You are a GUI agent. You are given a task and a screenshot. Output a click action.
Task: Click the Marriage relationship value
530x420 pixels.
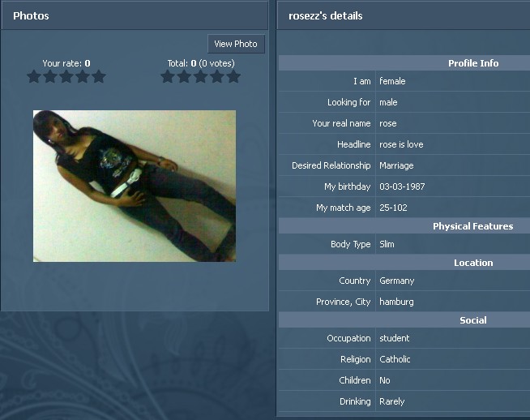[396, 165]
